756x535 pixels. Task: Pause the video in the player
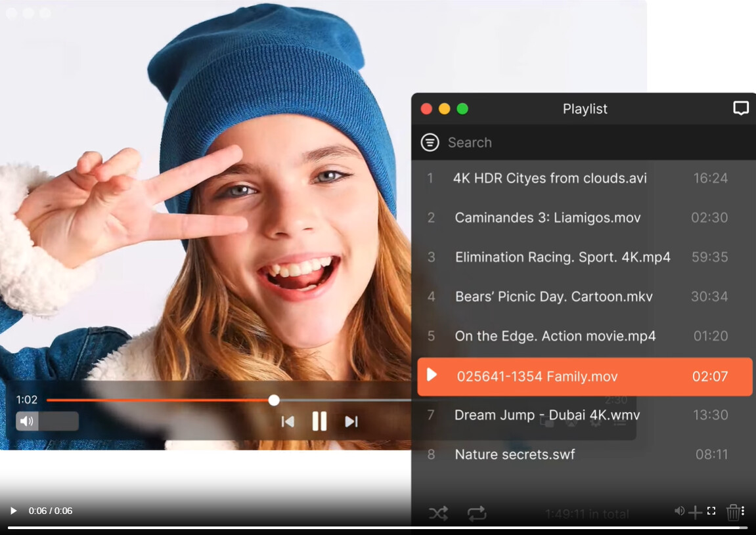click(x=319, y=421)
